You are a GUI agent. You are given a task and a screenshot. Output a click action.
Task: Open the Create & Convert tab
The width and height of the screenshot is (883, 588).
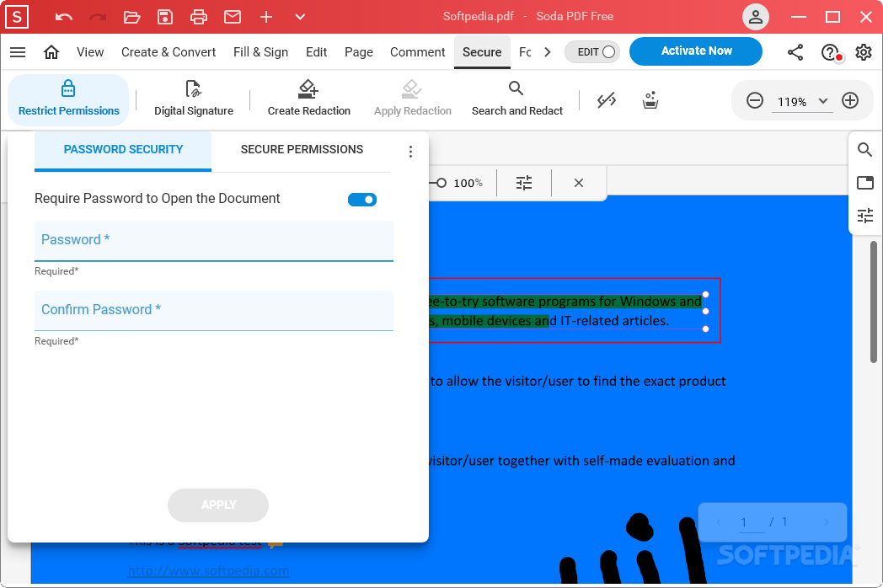(169, 52)
